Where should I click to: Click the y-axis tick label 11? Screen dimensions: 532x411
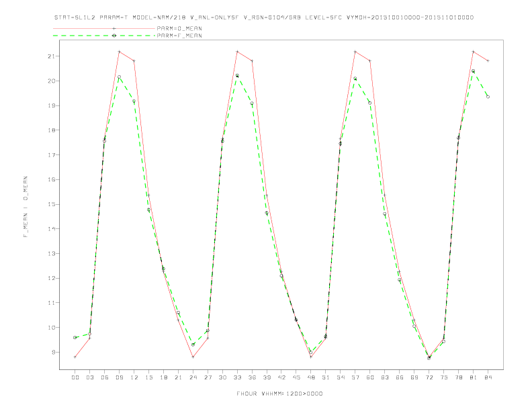coord(51,303)
